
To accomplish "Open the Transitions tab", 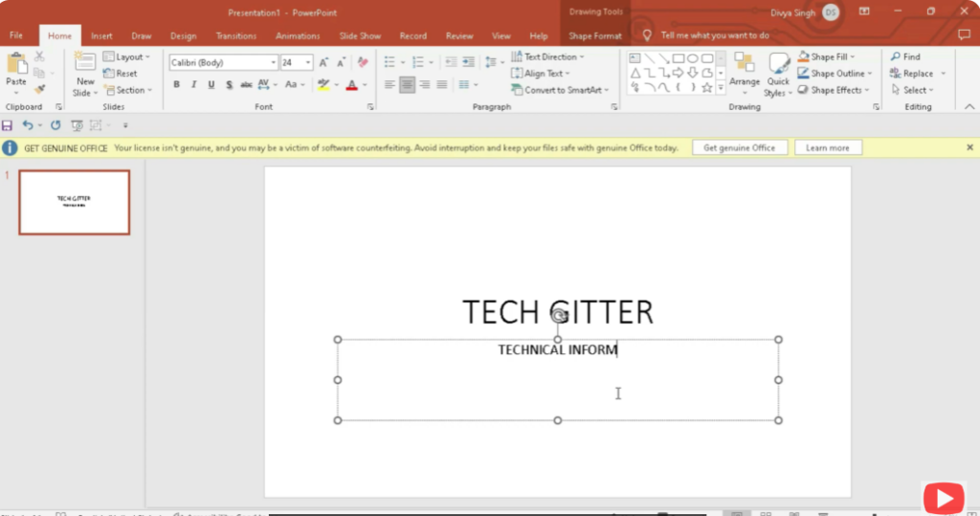I will pos(235,36).
